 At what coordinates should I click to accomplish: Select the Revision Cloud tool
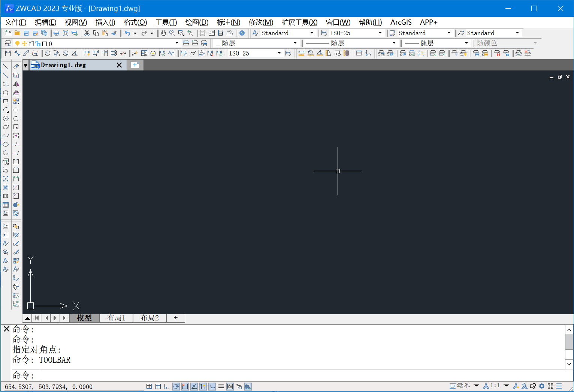(6, 127)
